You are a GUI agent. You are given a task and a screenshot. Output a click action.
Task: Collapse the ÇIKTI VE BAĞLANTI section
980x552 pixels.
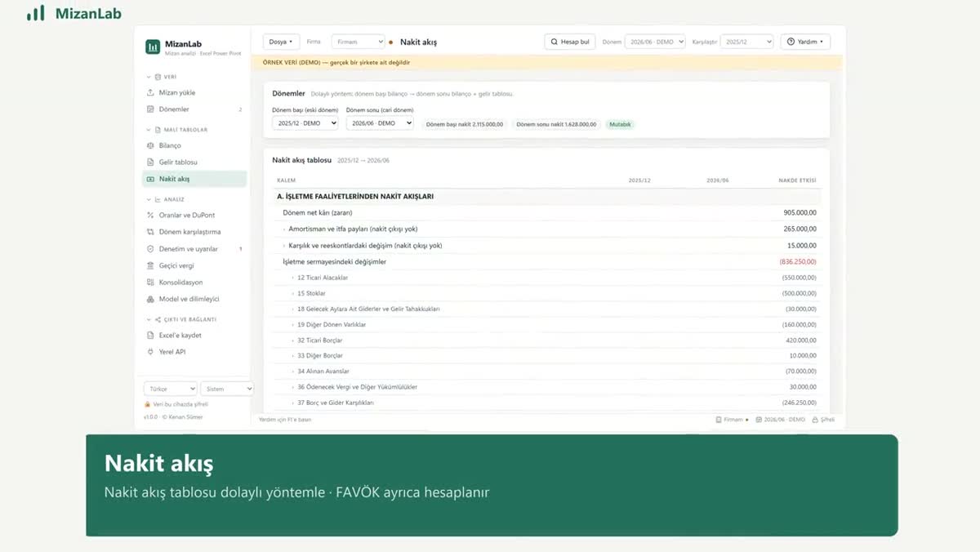pyautogui.click(x=149, y=319)
